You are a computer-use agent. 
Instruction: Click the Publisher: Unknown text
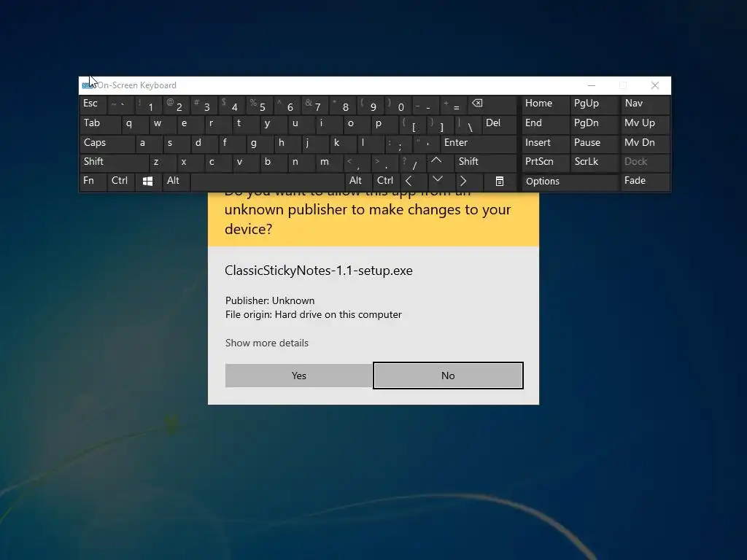[x=270, y=300]
